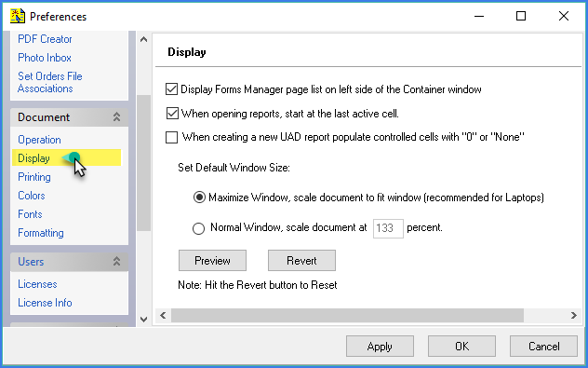Close the Preferences window

(x=564, y=16)
